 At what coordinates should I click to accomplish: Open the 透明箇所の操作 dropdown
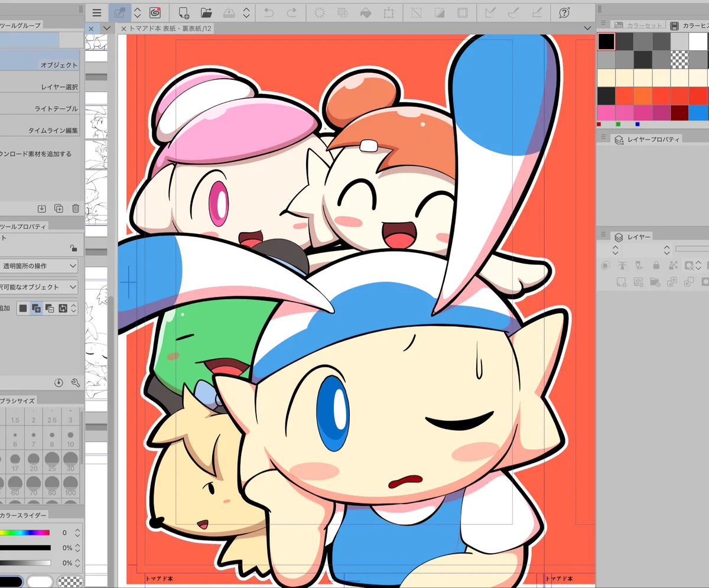pos(39,266)
